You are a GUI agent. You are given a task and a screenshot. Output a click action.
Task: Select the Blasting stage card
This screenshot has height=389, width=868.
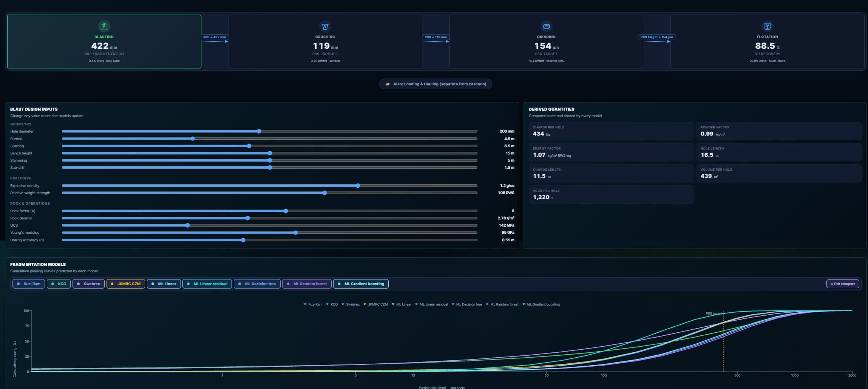click(x=104, y=42)
